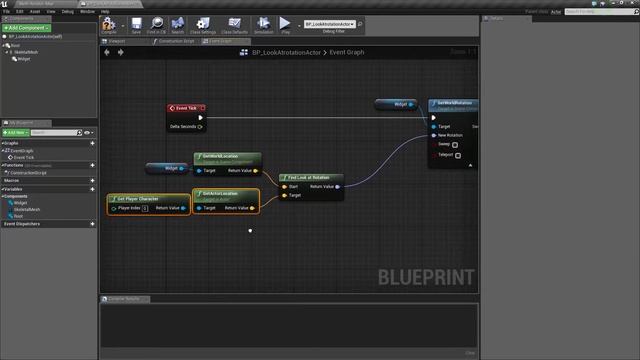640x360 pixels.
Task: Click Find Look at Rotation Target pin
Action: [284, 196]
